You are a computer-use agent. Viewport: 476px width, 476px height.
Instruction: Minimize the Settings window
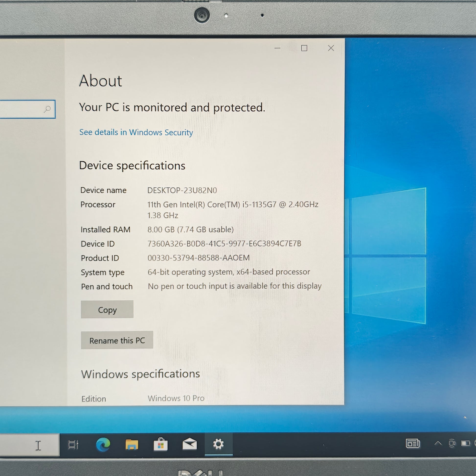pos(277,48)
